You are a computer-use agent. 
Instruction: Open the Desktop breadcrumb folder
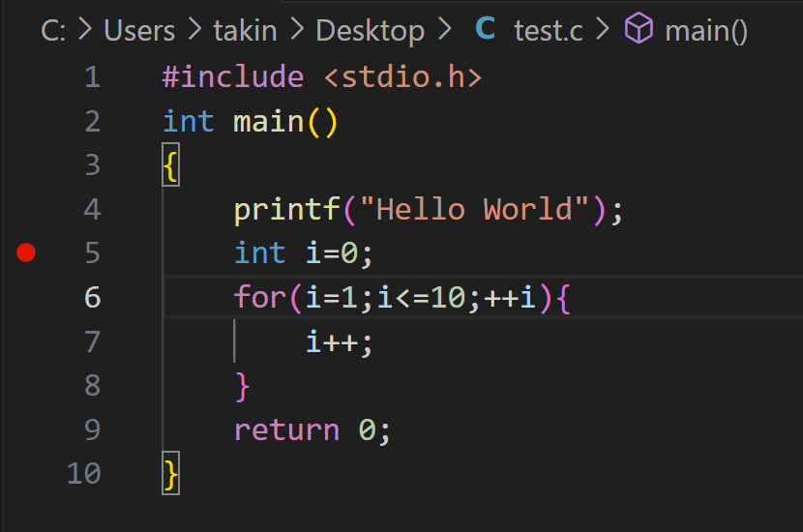(x=370, y=31)
